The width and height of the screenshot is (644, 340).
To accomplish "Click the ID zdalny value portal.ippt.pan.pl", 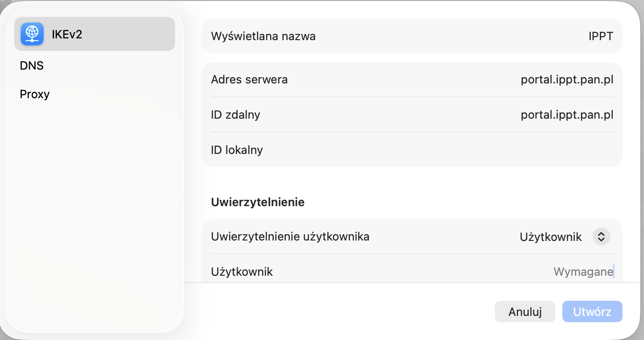I will click(x=567, y=115).
